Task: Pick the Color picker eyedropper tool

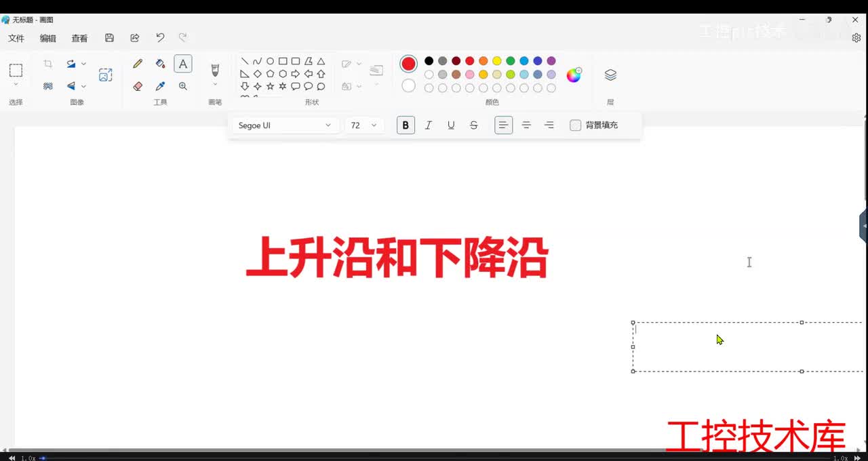Action: pos(160,86)
